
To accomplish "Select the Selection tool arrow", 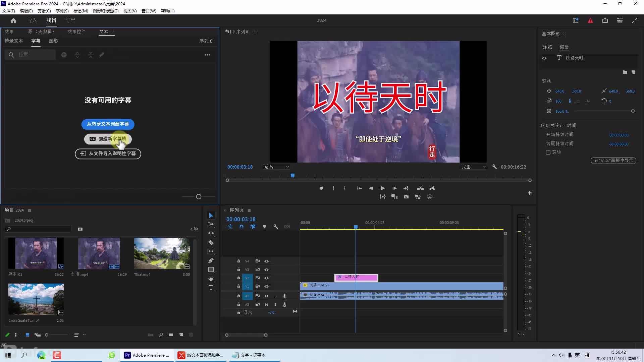I will click(x=211, y=216).
